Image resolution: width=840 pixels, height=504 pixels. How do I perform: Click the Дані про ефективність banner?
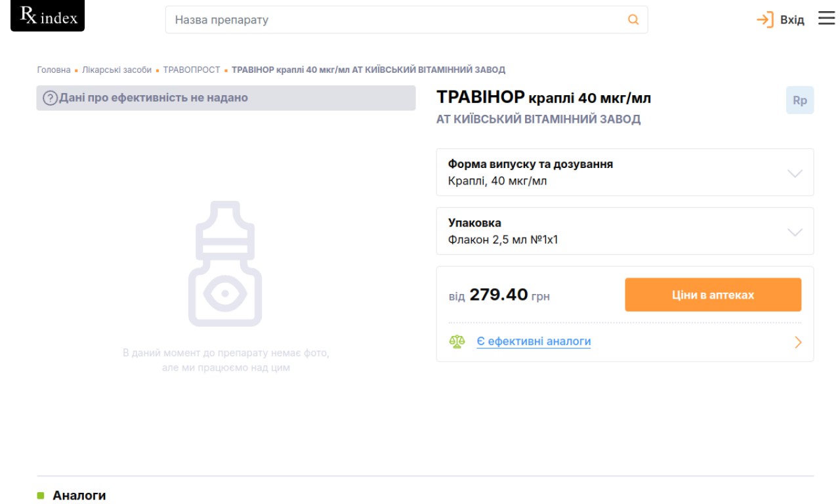(226, 98)
